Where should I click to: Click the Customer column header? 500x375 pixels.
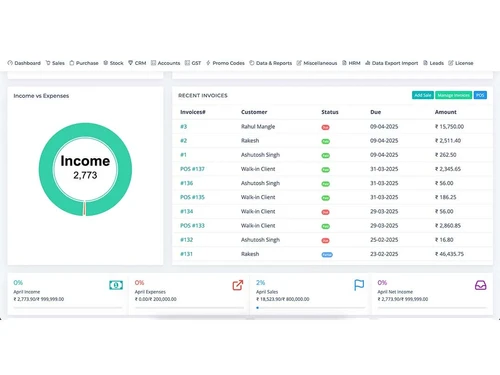254,112
